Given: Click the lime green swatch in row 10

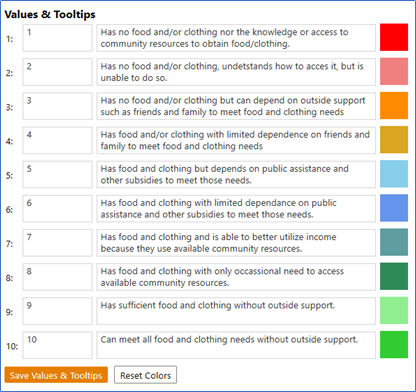Looking at the screenshot, I should point(394,345).
